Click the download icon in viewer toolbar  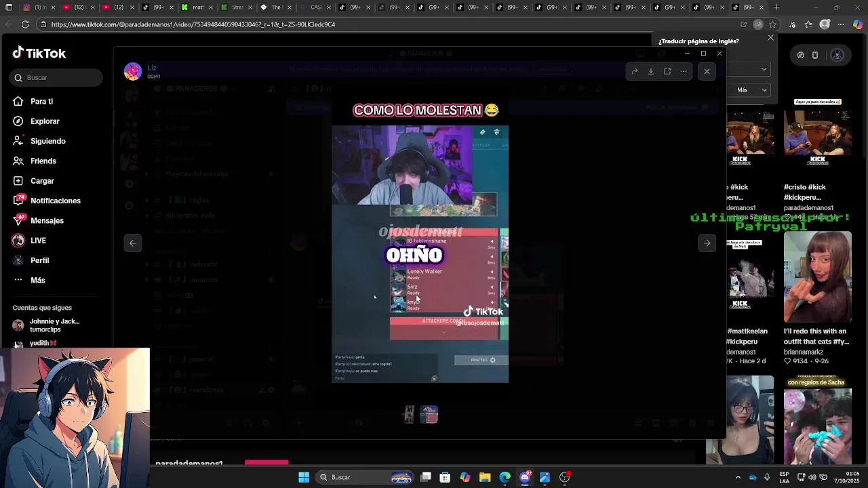pyautogui.click(x=650, y=71)
